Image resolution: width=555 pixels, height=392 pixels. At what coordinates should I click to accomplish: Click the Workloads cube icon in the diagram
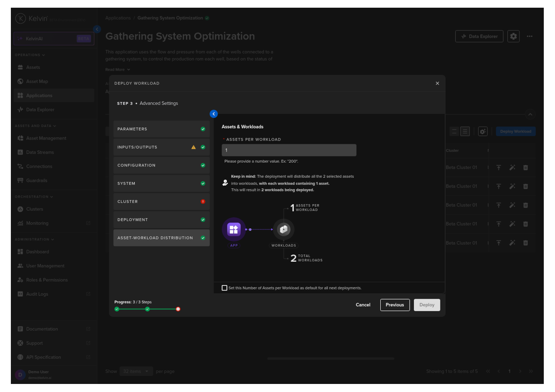tap(283, 229)
